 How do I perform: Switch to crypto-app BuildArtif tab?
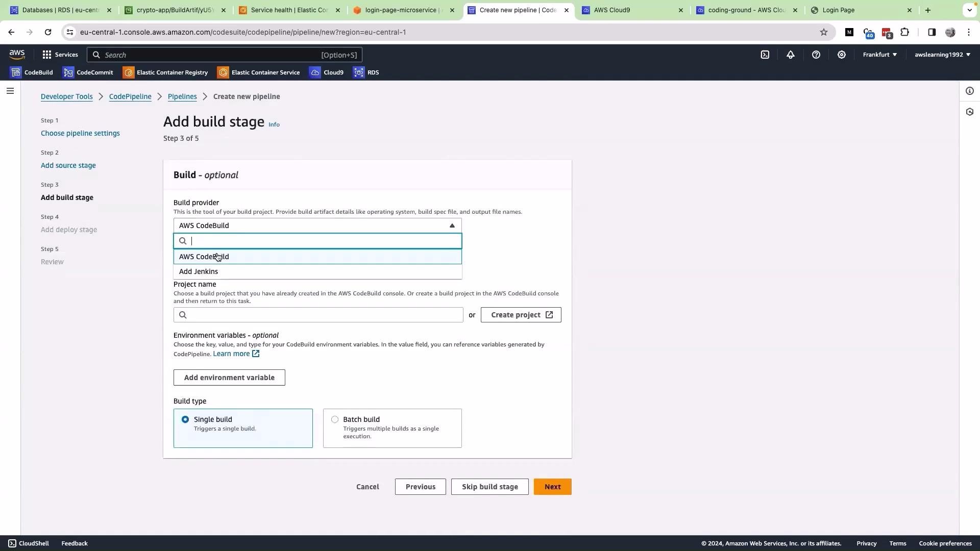[175, 10]
